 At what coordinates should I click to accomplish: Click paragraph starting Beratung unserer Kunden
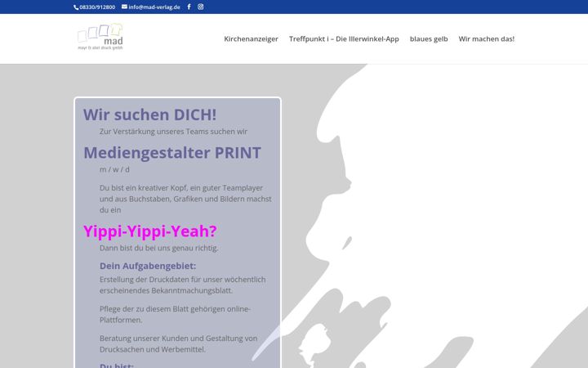(179, 343)
